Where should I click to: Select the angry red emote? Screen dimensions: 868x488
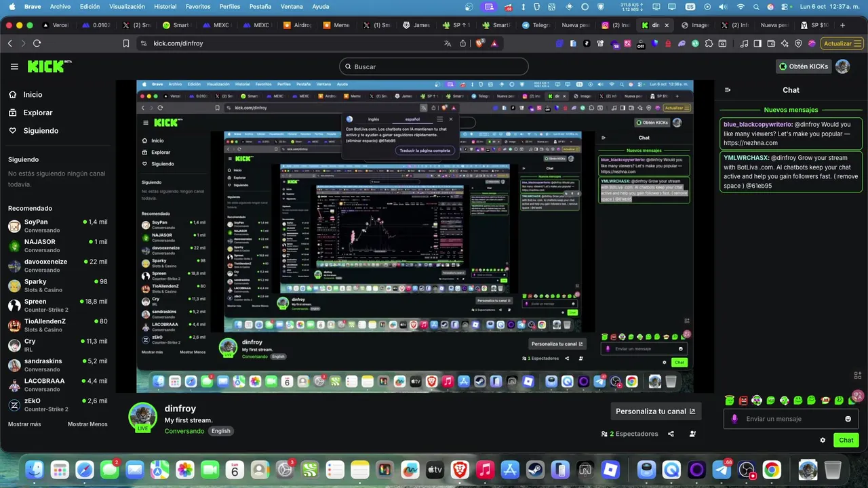[743, 401]
